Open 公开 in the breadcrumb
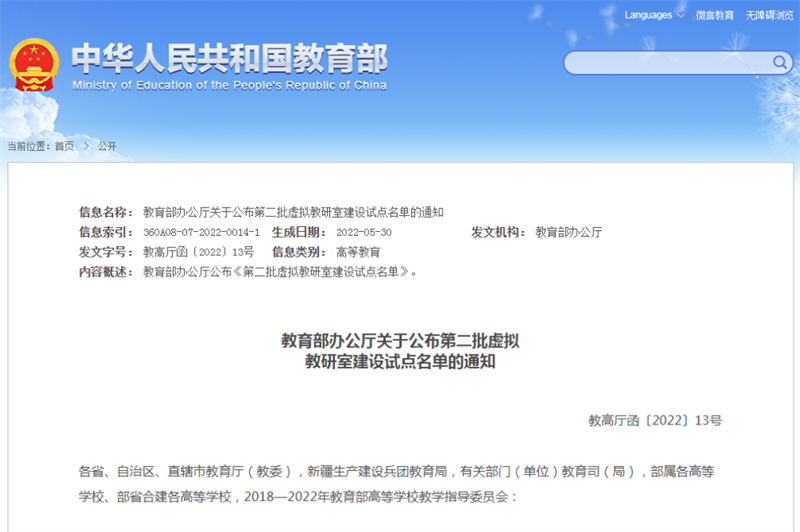Screen dimensions: 800x532 pos(107,146)
